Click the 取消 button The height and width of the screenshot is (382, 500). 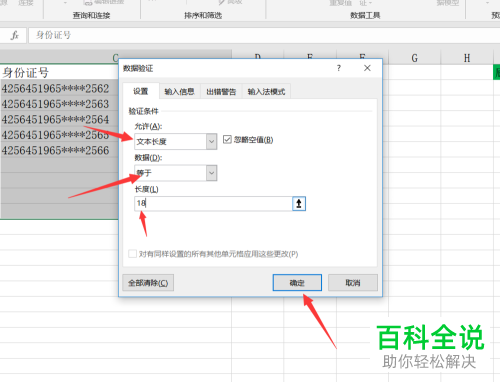[353, 283]
